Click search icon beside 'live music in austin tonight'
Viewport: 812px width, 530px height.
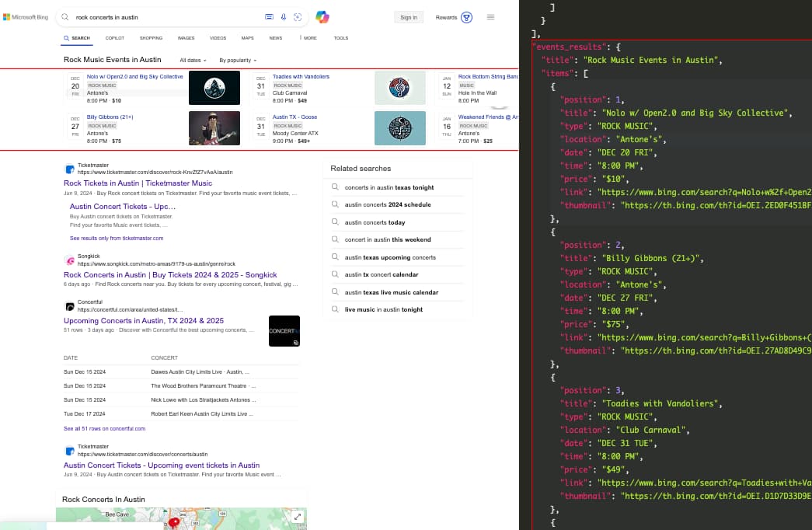point(335,309)
